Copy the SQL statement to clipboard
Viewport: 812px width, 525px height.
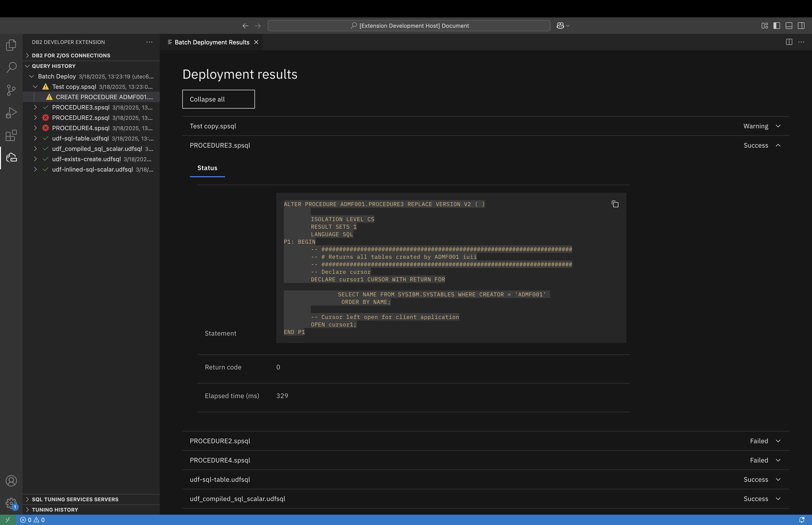coord(615,204)
